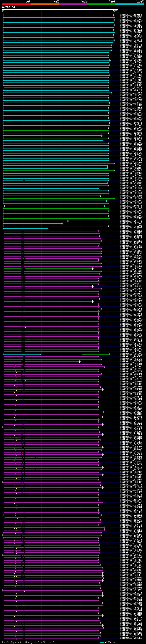
Task: Click hit label UniRef100_C1C144
Action: point(131,93)
